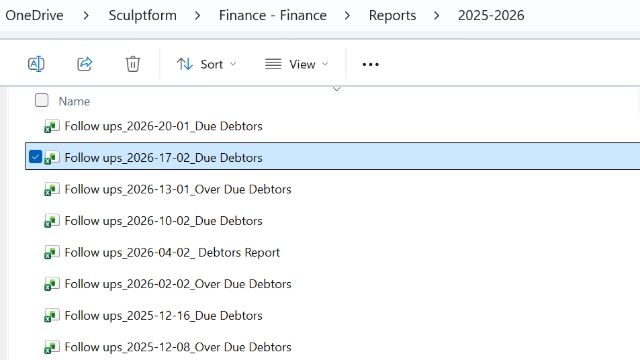This screenshot has height=360, width=640.
Task: Click Excel icon of 2026-10-02 Due Debtors
Action: (x=52, y=221)
